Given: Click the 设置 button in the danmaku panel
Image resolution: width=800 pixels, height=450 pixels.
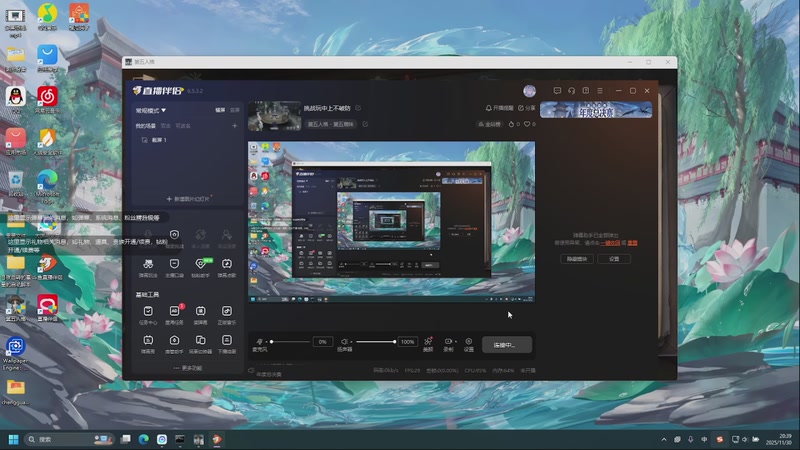Looking at the screenshot, I should pos(614,259).
